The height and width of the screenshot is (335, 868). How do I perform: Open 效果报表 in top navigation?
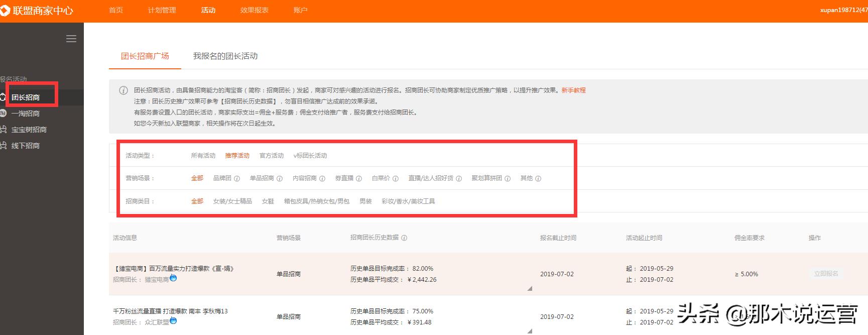(x=255, y=10)
